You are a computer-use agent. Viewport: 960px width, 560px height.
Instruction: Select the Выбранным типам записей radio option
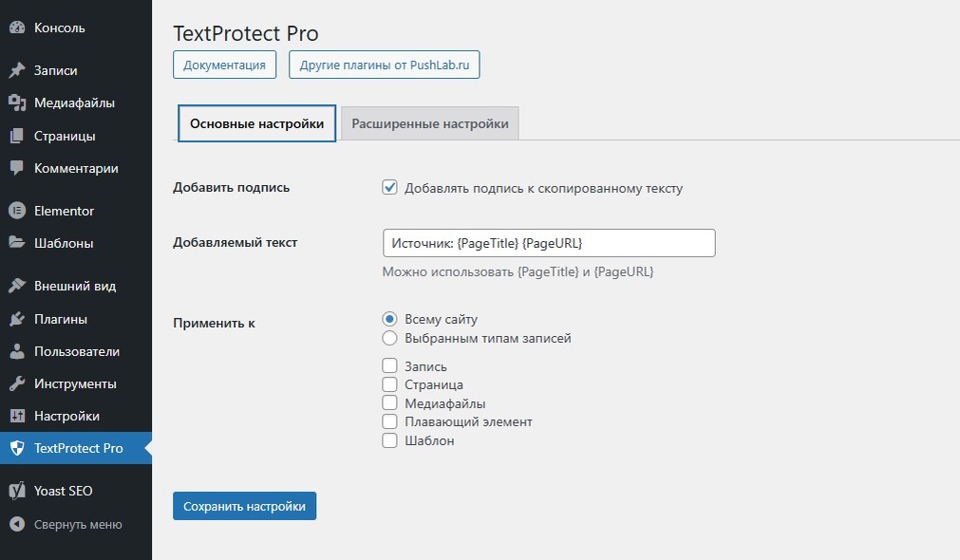(x=389, y=338)
